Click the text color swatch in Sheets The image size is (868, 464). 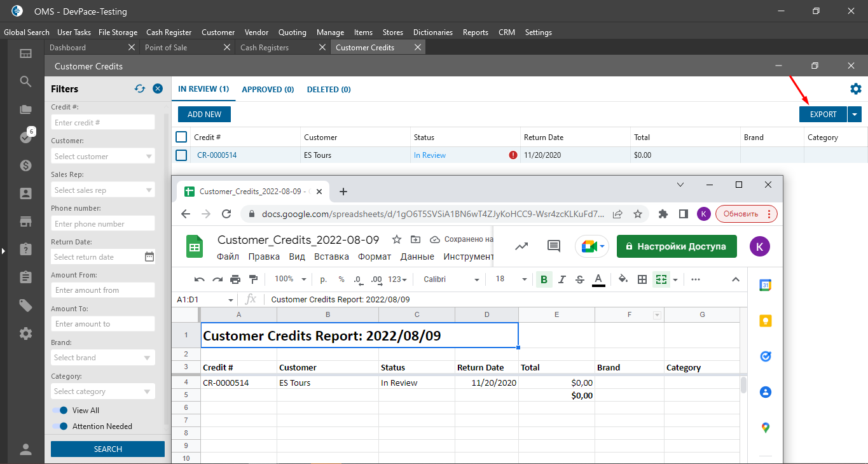[598, 279]
